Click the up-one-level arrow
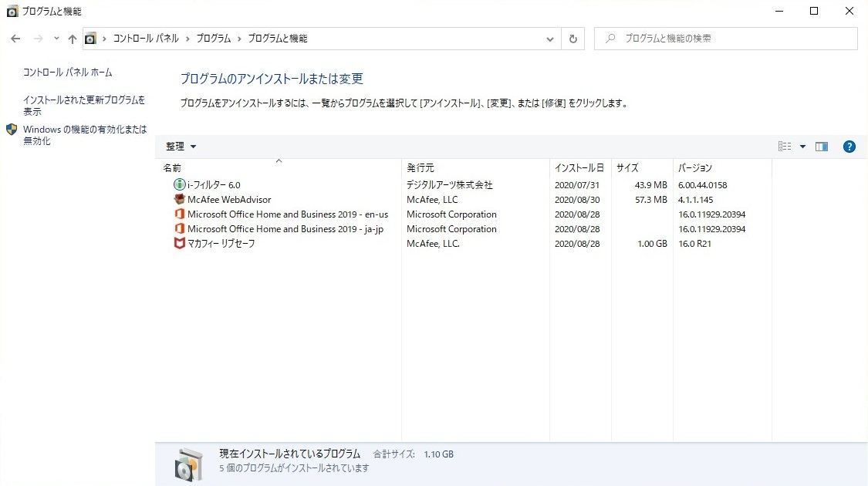The image size is (868, 486). (x=73, y=39)
